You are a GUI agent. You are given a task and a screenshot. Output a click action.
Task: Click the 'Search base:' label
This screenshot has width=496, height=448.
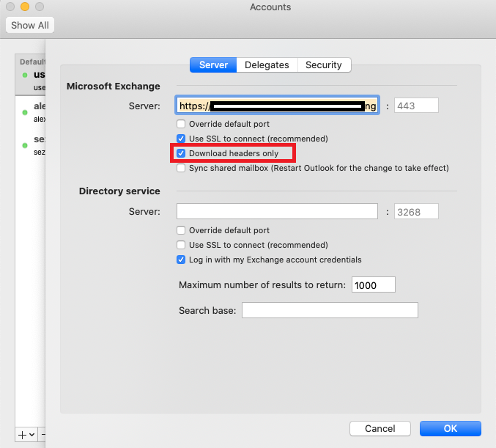click(207, 310)
